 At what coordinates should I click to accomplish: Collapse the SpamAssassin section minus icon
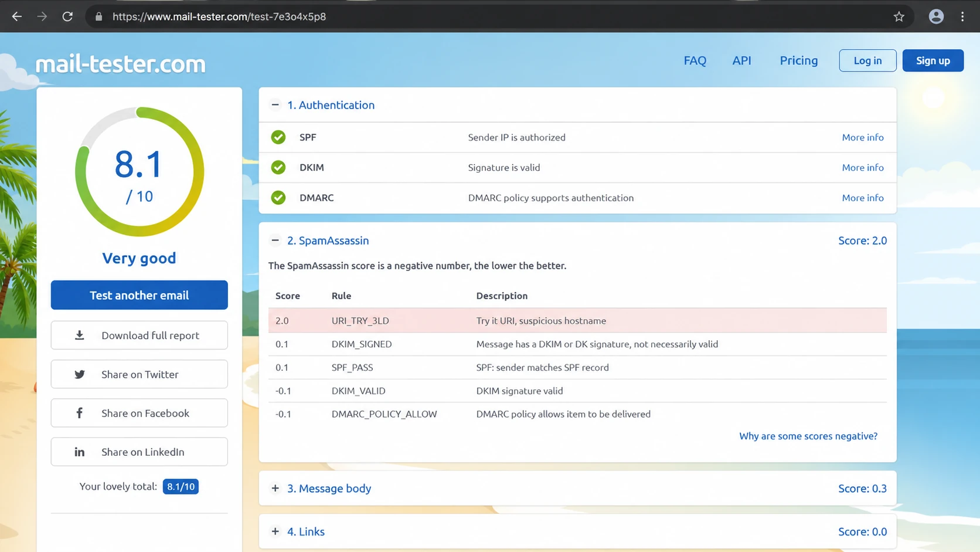tap(275, 241)
